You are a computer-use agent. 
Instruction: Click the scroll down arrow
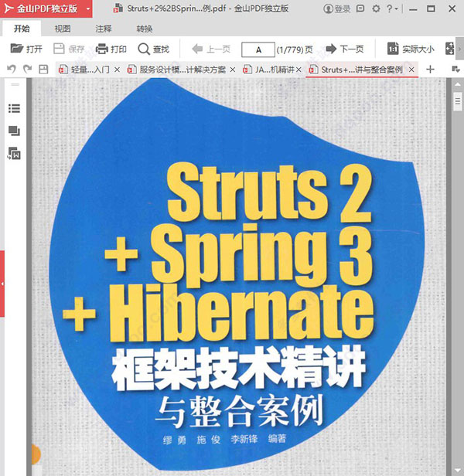pos(458,471)
